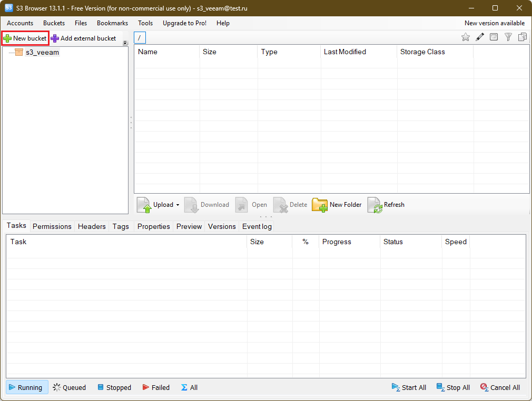
Task: Switch to the Tasks tab
Action: (x=16, y=225)
